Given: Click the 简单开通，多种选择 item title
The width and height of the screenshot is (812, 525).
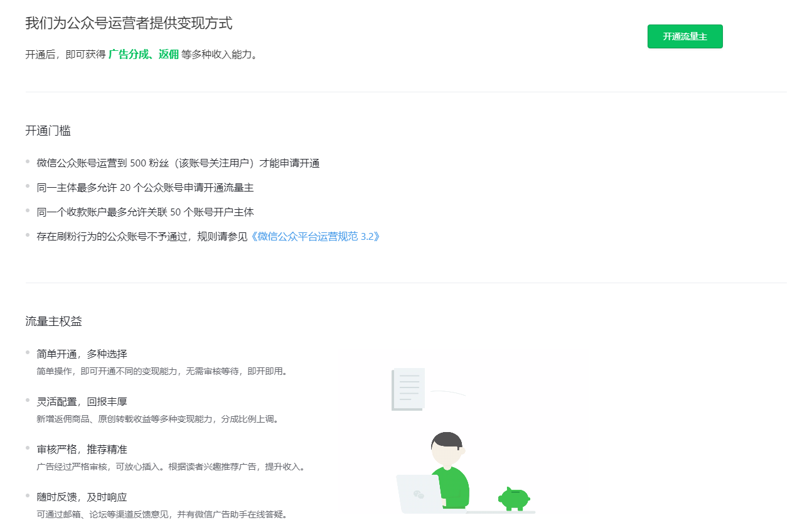Looking at the screenshot, I should pos(82,354).
